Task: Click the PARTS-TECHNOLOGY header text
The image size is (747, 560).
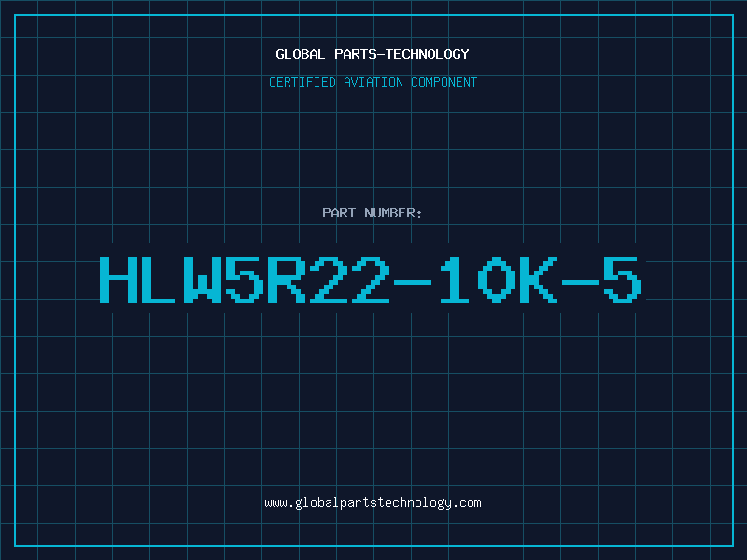Action: point(402,54)
